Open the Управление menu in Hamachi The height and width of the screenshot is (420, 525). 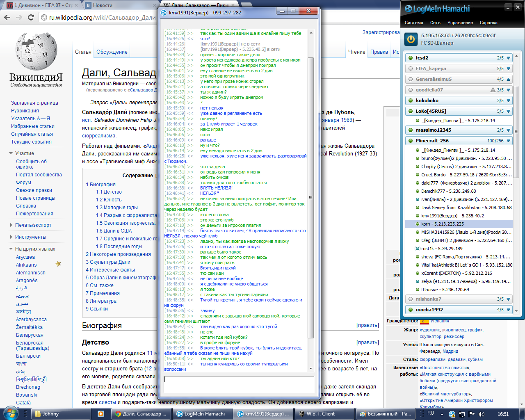click(460, 23)
